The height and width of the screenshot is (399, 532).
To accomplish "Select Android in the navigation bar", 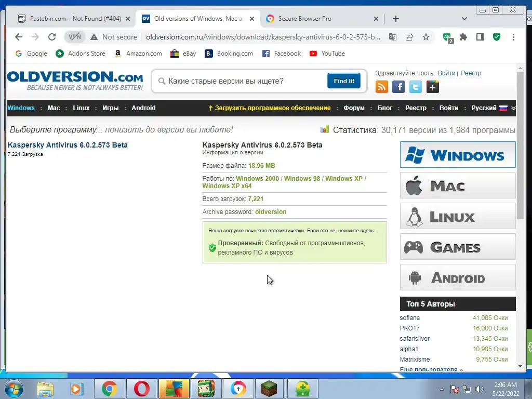I will 143,108.
